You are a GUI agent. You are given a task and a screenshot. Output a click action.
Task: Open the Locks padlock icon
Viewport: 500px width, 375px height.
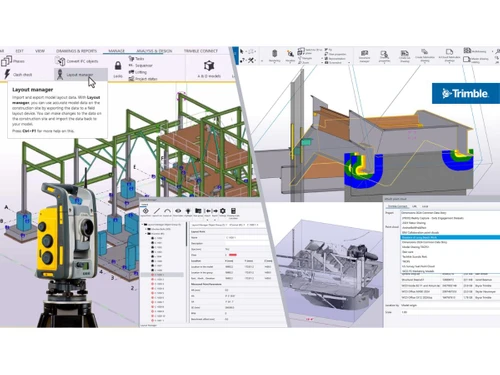coord(118,66)
